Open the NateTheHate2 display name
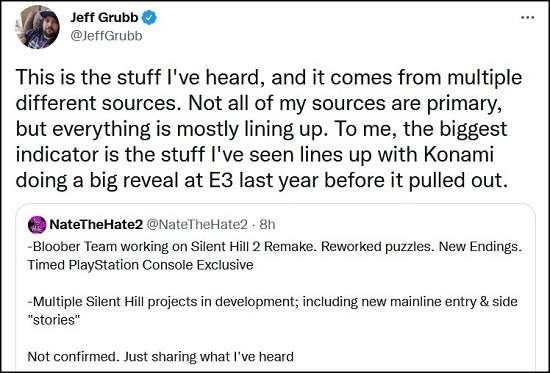Screen dimensions: 550x373 [x=96, y=225]
